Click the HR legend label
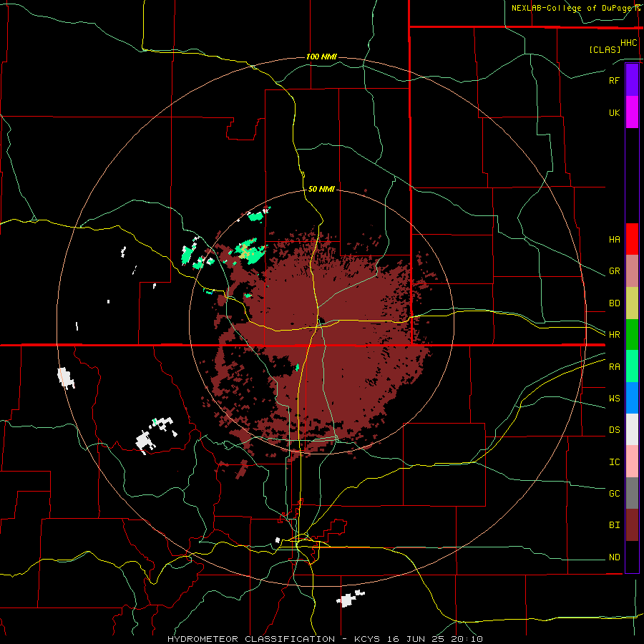 tap(614, 335)
